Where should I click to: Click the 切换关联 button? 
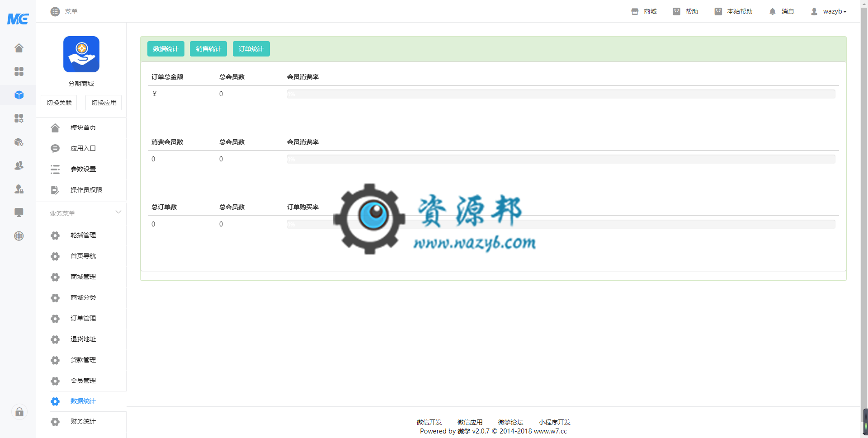[x=59, y=103]
